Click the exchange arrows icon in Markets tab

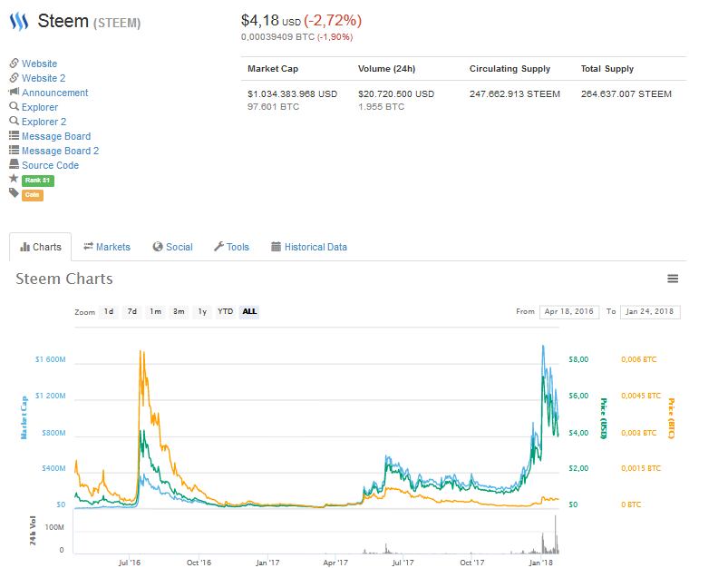88,247
